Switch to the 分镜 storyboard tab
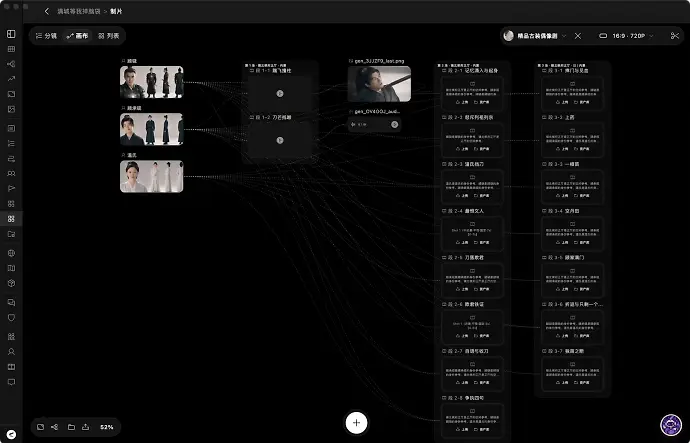 [x=46, y=36]
